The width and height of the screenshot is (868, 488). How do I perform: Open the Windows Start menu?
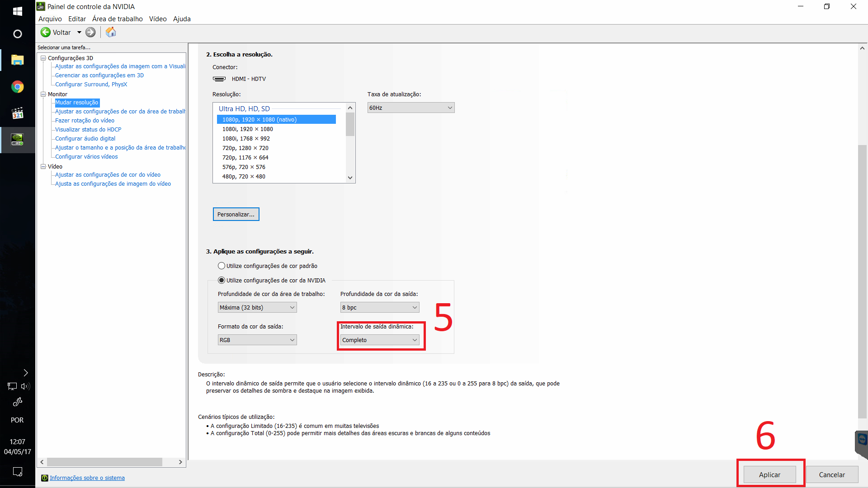(x=18, y=11)
